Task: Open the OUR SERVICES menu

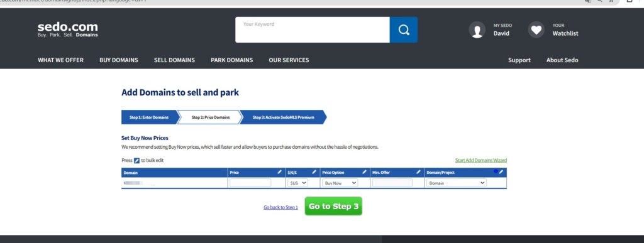Action: click(289, 60)
